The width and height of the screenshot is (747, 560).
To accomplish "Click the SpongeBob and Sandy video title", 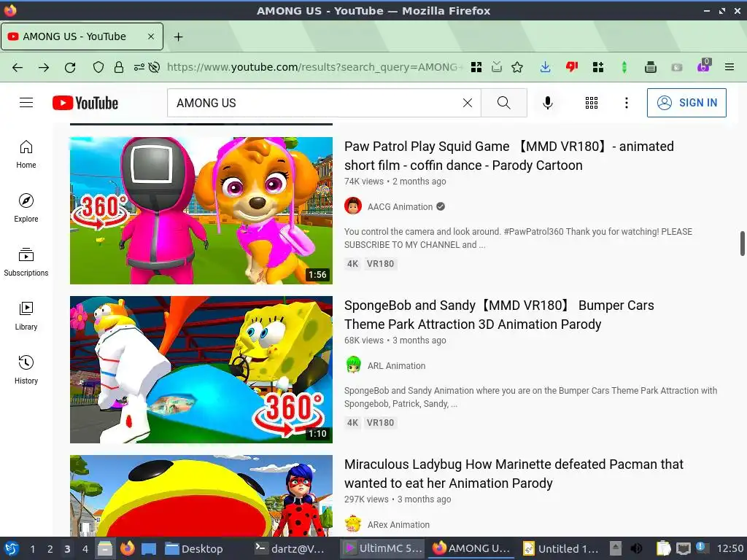I will (499, 315).
